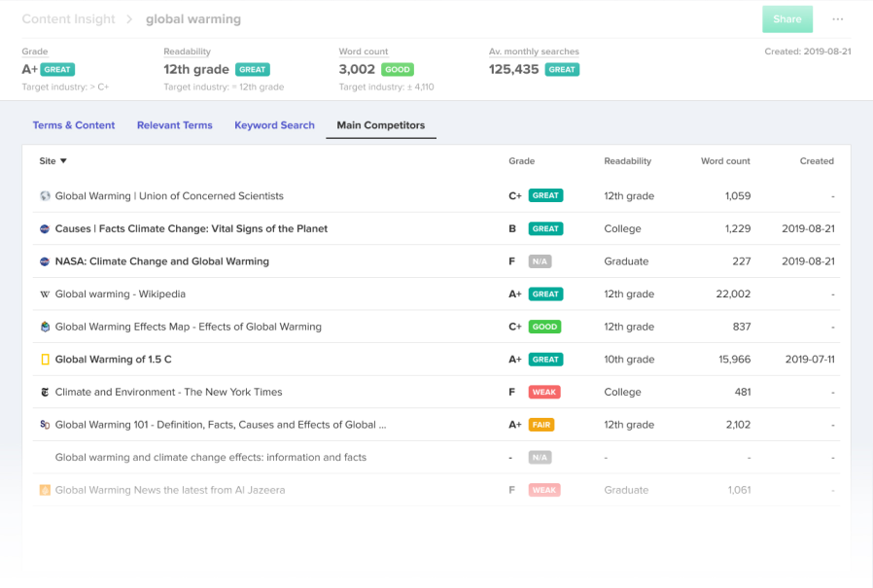This screenshot has width=873, height=588.
Task: Click the Al Jazeera favicon
Action: (45, 490)
